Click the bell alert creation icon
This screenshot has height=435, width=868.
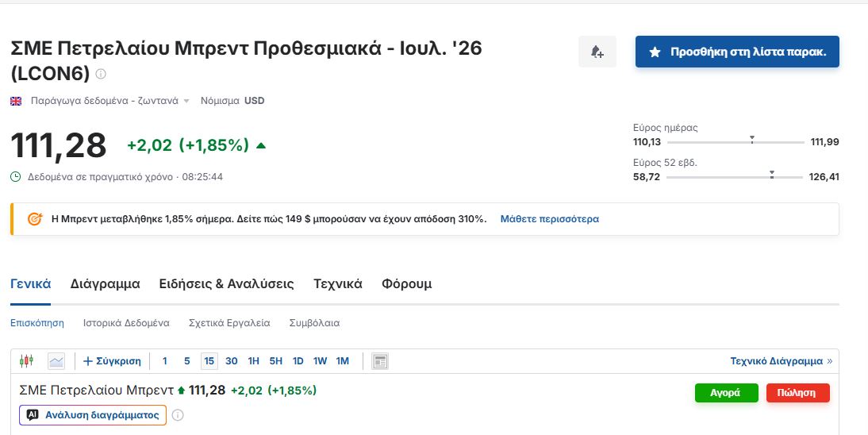tap(597, 52)
